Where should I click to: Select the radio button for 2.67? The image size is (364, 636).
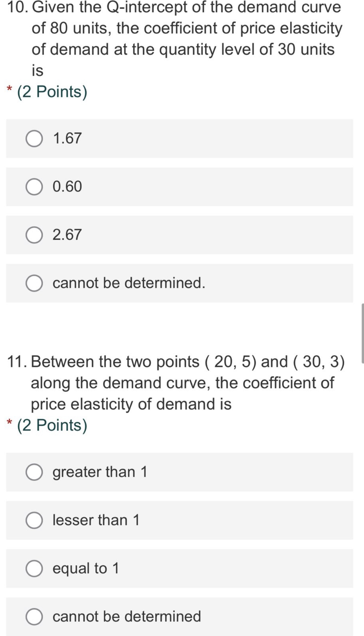[x=34, y=234]
